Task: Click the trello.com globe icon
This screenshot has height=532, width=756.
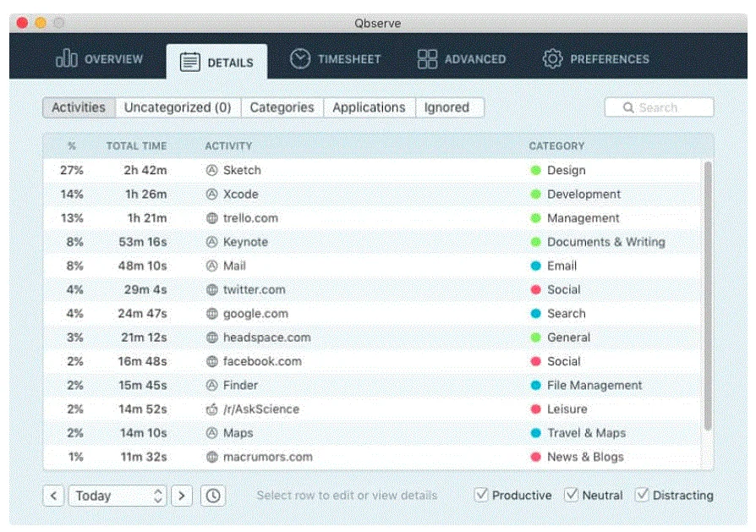Action: point(211,218)
